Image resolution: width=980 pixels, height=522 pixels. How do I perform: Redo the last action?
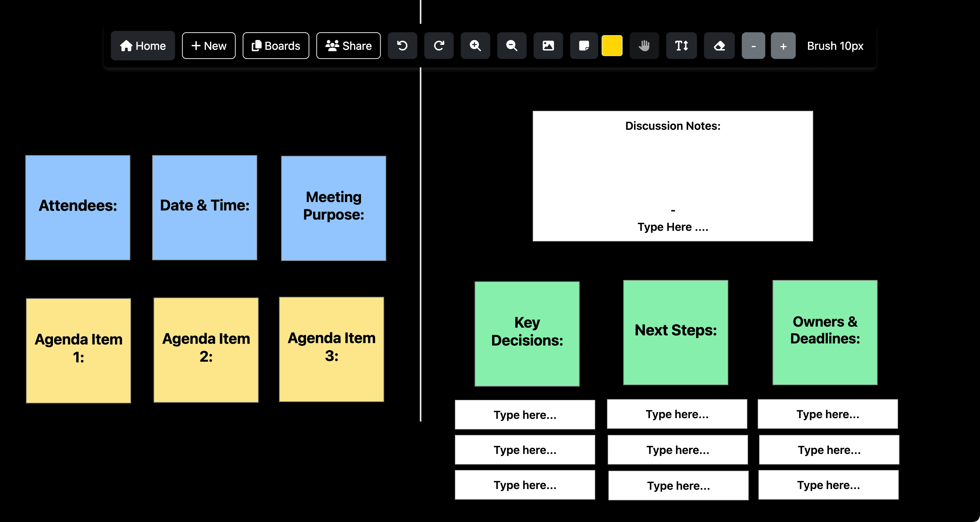438,46
